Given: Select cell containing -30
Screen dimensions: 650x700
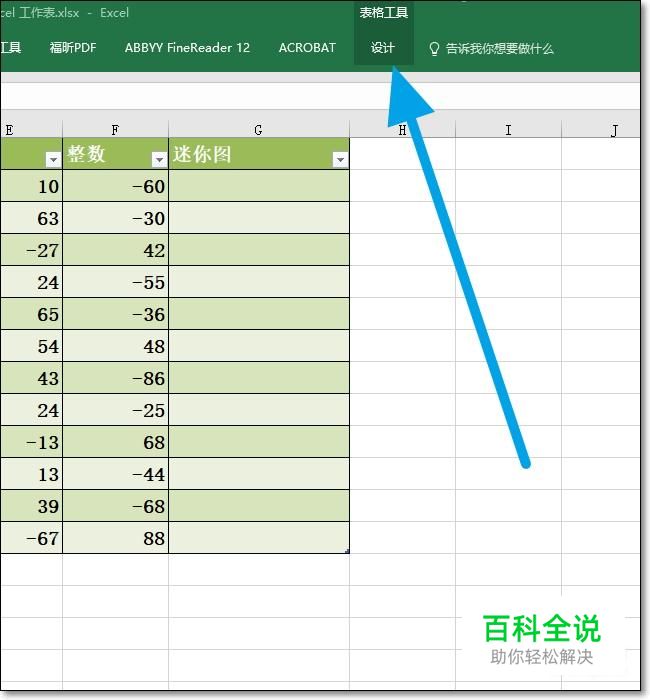Looking at the screenshot, I should [x=115, y=218].
